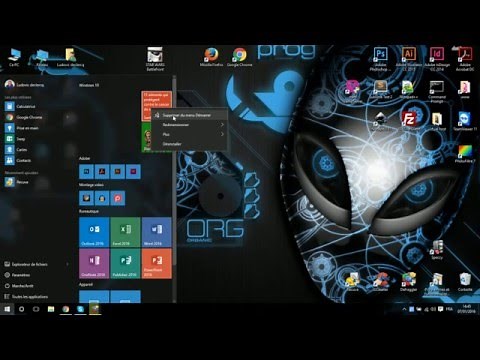Open the Outlook 2016 tile

tap(94, 232)
